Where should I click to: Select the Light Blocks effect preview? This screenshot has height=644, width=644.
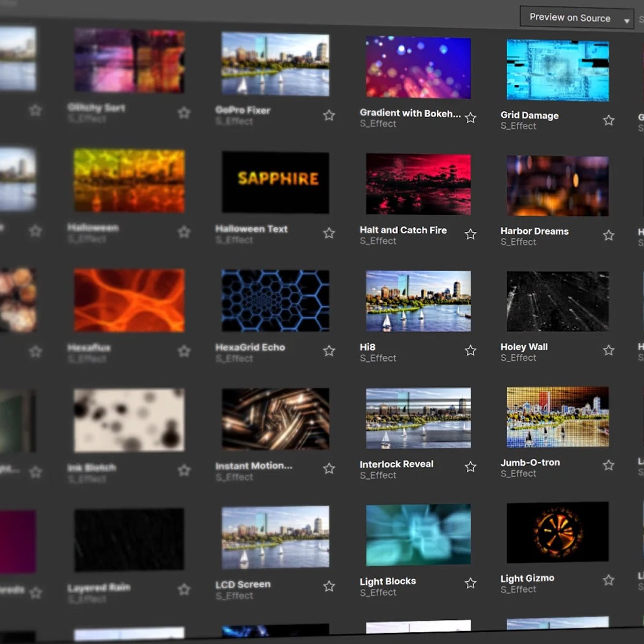point(418,534)
